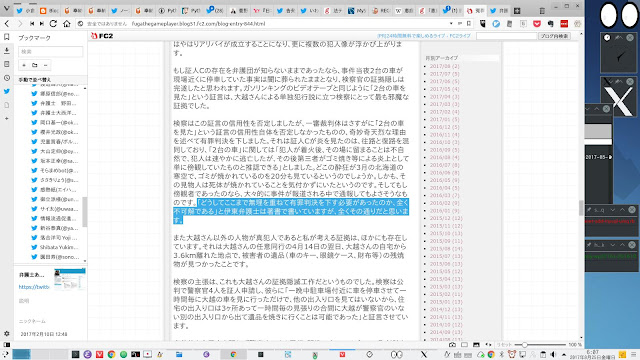Click the https://twitt bookmark URL field
640x360 pixels.
[x=34, y=287]
